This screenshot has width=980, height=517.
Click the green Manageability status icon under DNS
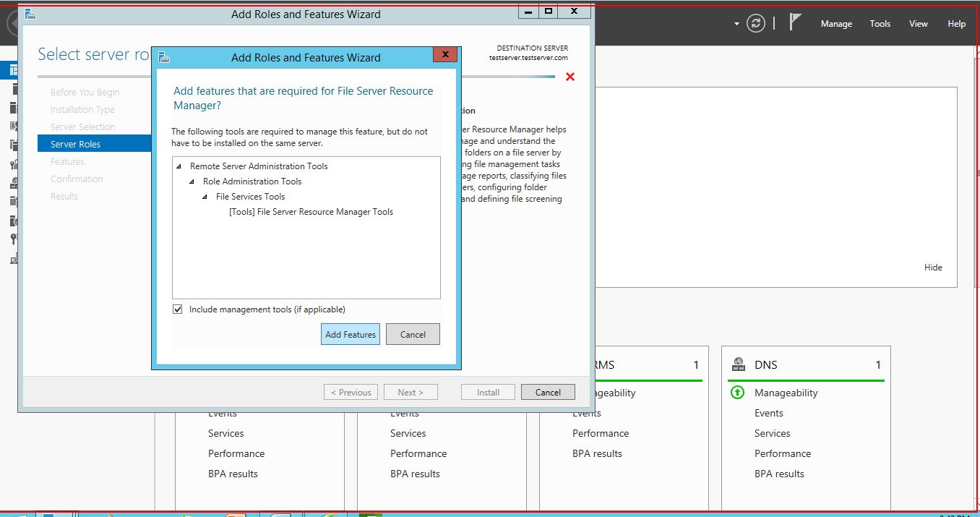[737, 393]
